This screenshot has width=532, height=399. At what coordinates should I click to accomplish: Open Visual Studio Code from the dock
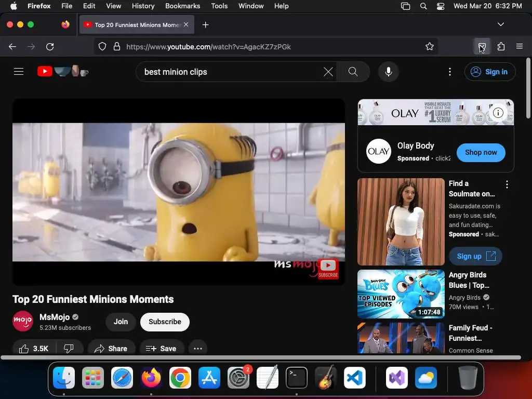click(x=354, y=378)
